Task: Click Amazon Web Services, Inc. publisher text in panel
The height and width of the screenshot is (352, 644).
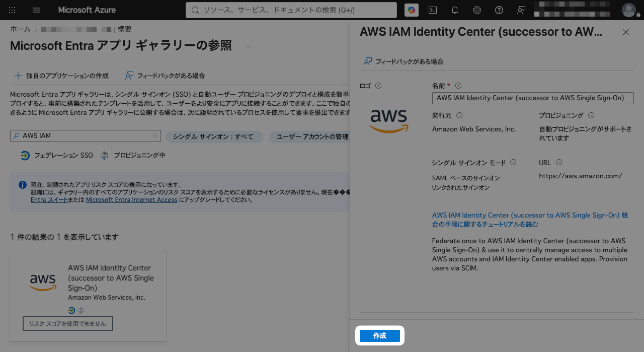Action: pyautogui.click(x=474, y=129)
